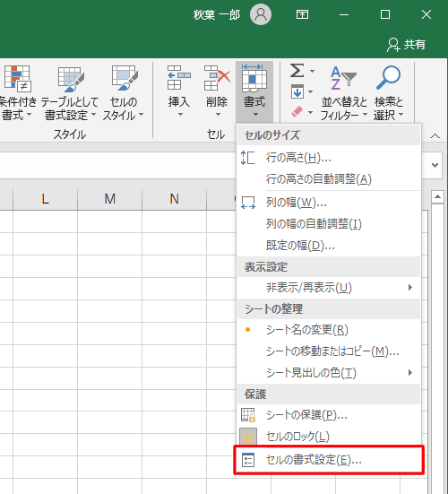
Task: Select シート名の変更(R)
Action: point(329,330)
